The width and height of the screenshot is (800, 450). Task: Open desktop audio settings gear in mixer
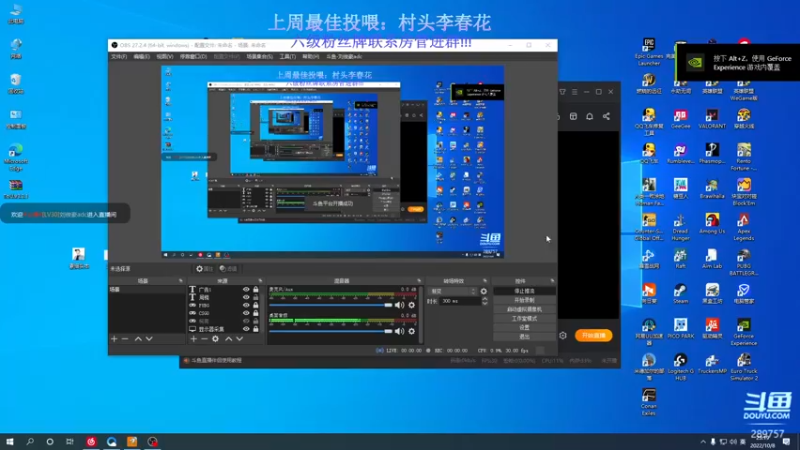tap(412, 331)
